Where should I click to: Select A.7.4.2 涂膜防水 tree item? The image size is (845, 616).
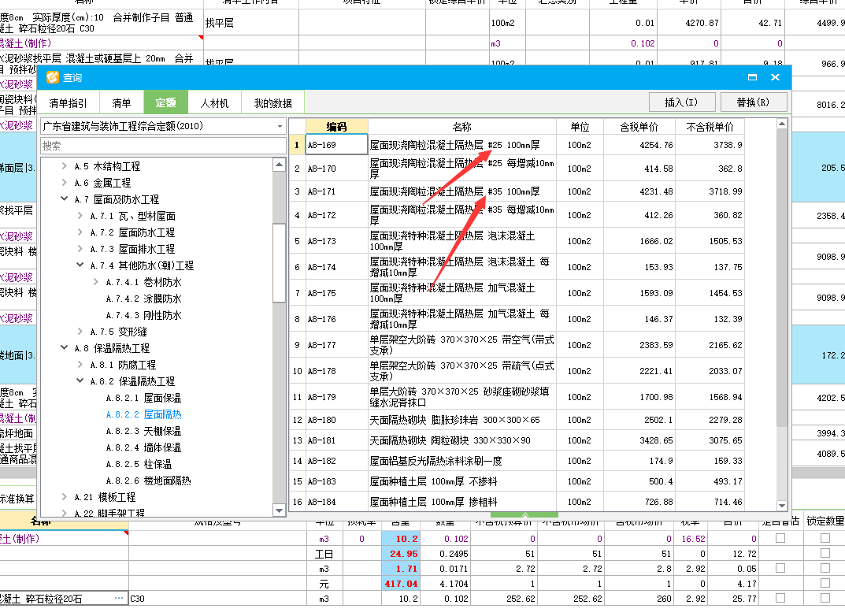[x=144, y=299]
